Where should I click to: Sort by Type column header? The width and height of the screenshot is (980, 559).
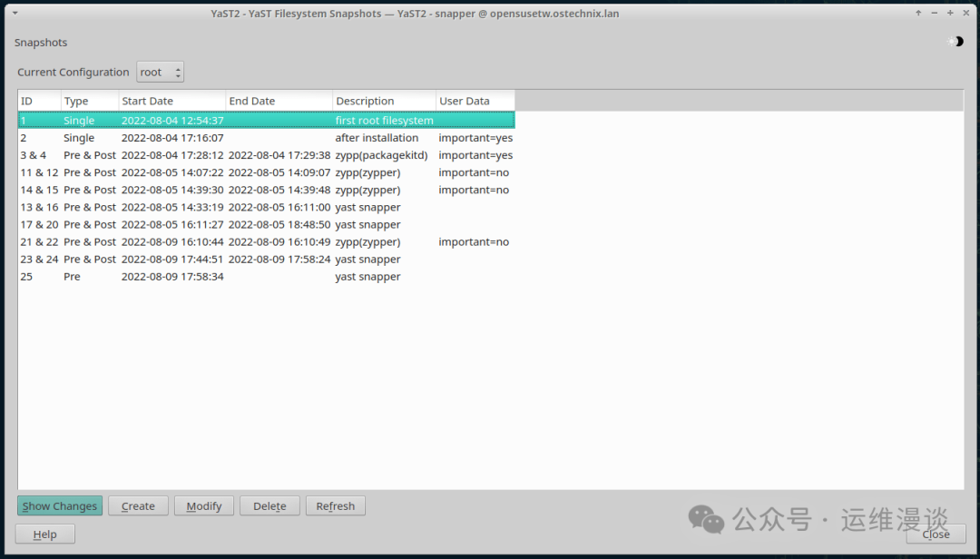point(90,101)
